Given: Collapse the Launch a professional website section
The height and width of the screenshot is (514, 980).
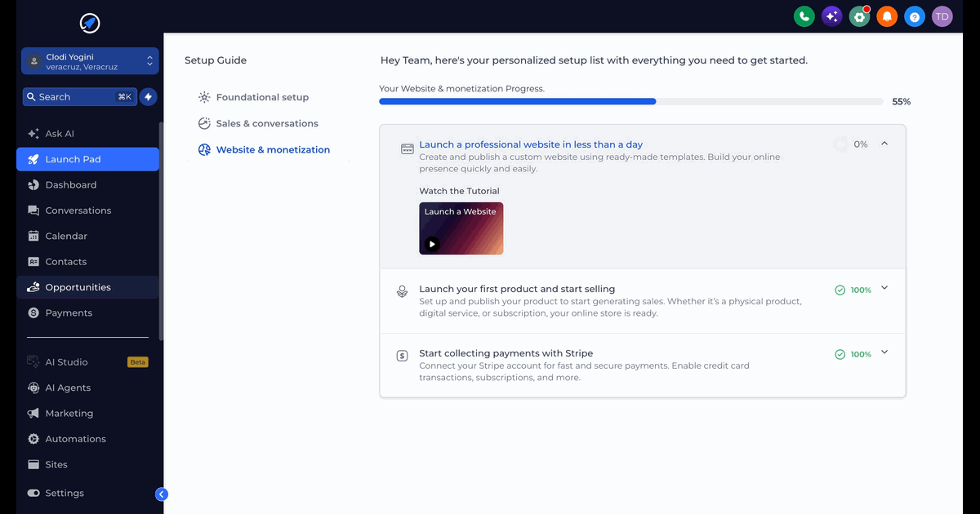Looking at the screenshot, I should pos(884,144).
